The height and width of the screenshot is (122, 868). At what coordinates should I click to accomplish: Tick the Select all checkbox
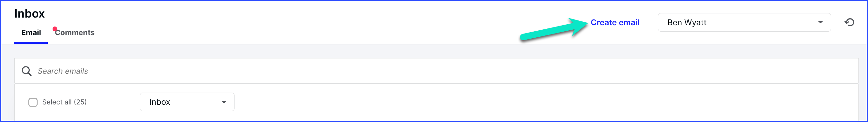click(x=33, y=102)
